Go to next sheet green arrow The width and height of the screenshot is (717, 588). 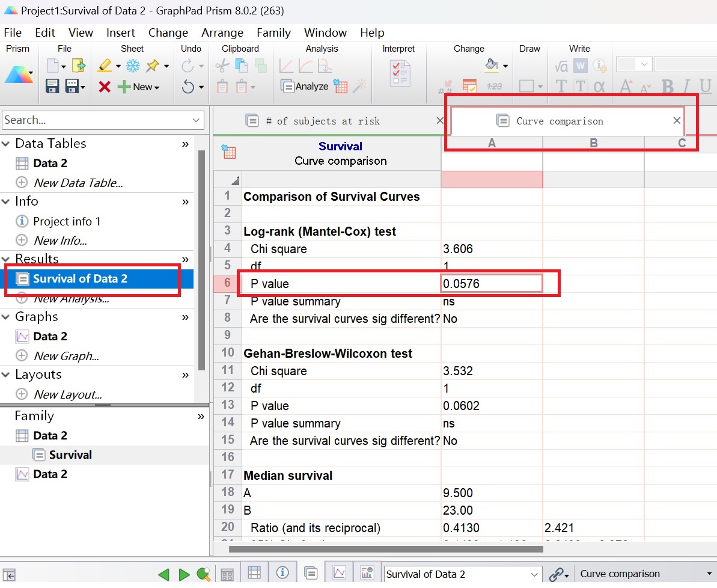click(x=184, y=575)
